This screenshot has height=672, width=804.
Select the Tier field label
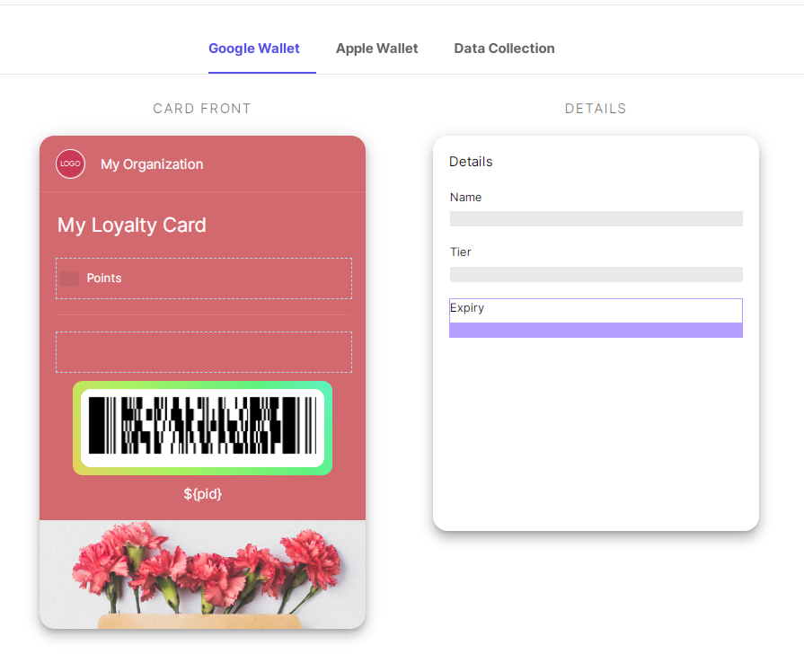click(461, 252)
